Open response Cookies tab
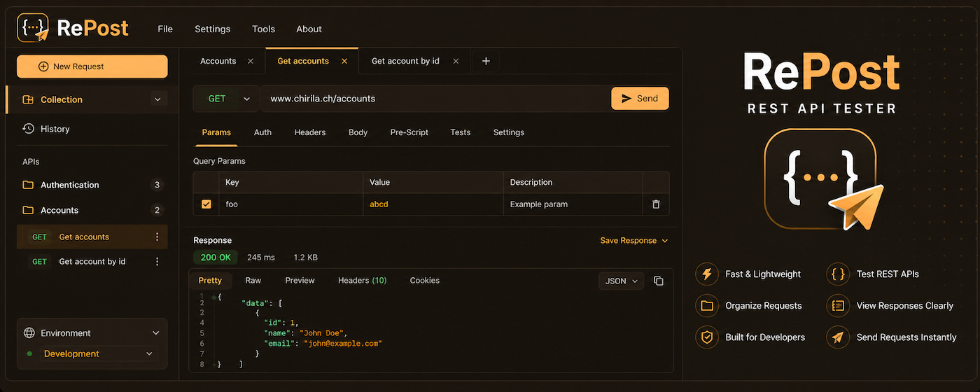This screenshot has height=392, width=980. click(x=425, y=281)
